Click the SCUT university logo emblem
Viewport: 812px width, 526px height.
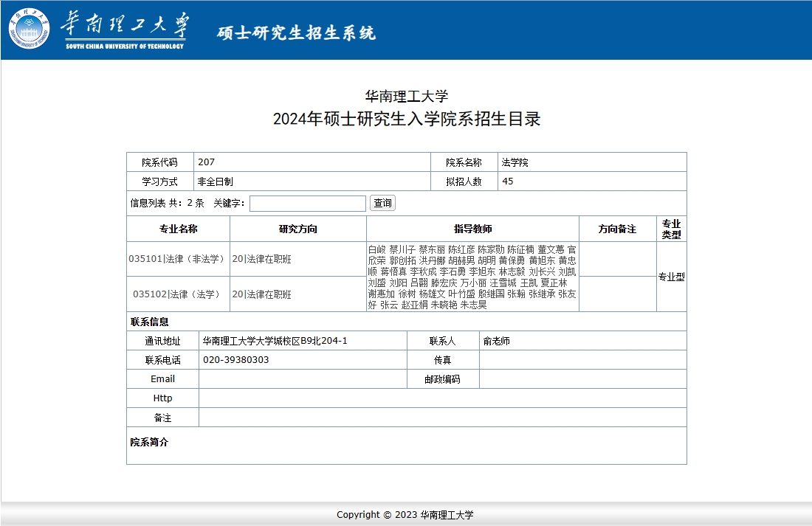pos(29,29)
